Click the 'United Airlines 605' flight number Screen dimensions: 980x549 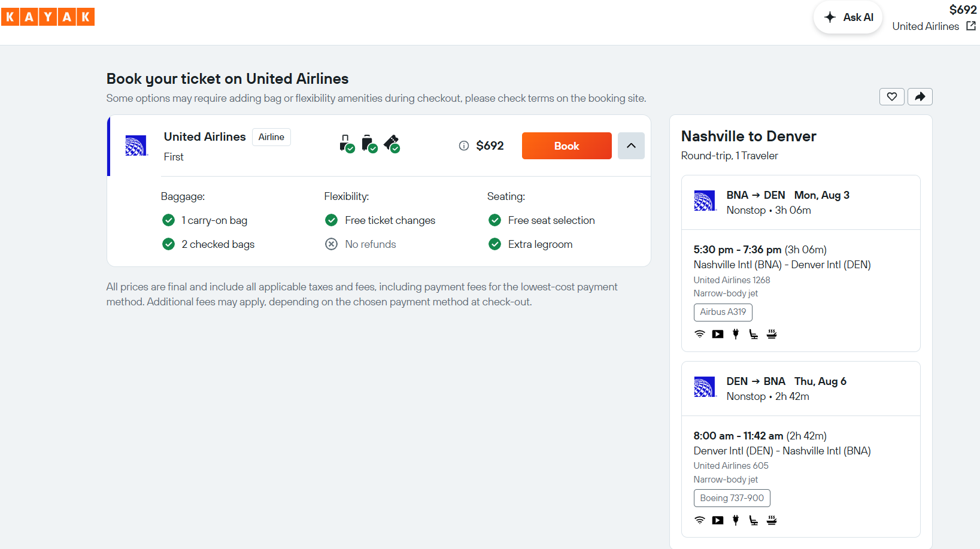[731, 466]
